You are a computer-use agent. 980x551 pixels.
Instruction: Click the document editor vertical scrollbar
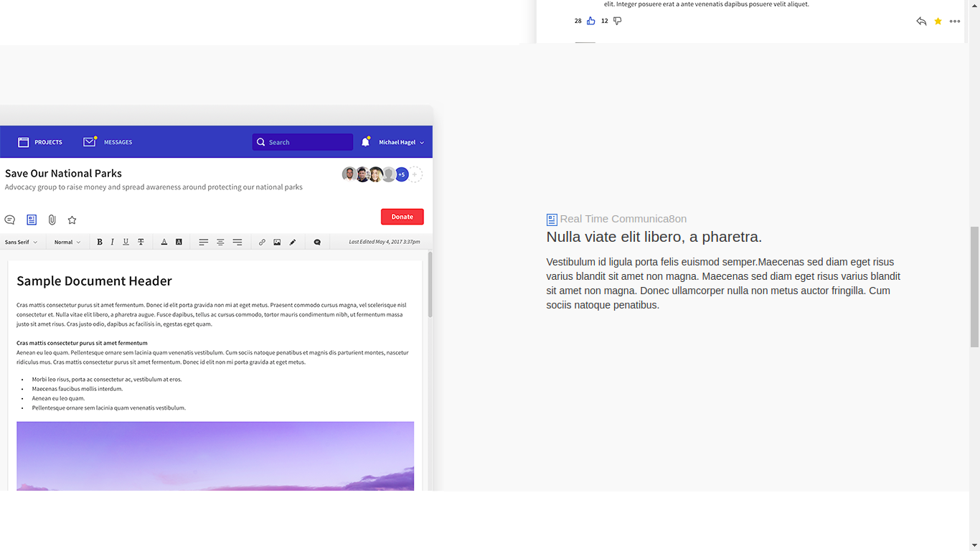[430, 283]
